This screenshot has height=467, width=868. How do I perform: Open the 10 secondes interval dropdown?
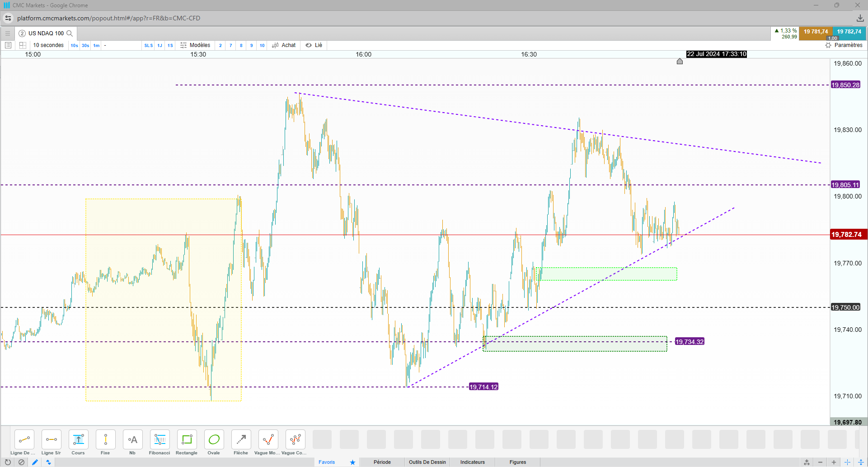(48, 45)
